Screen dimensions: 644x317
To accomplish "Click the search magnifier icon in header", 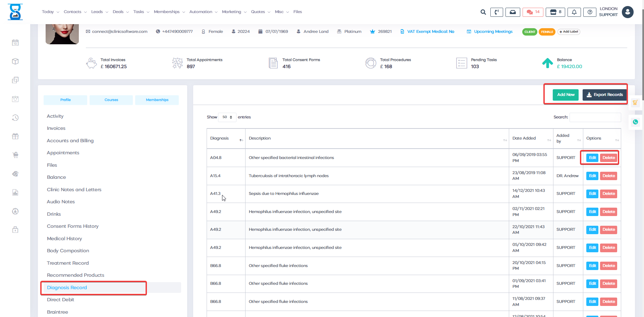I will tap(483, 12).
